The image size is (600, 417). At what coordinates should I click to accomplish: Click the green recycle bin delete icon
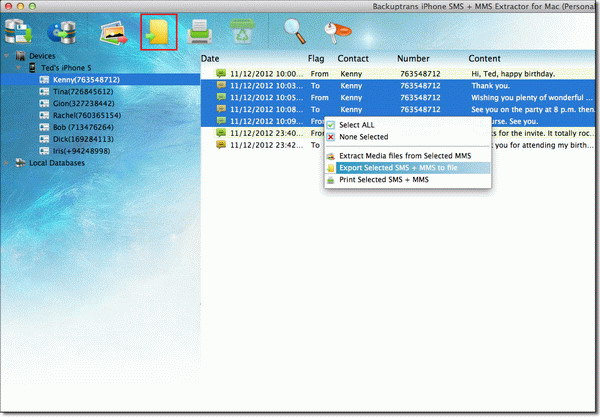pyautogui.click(x=242, y=31)
